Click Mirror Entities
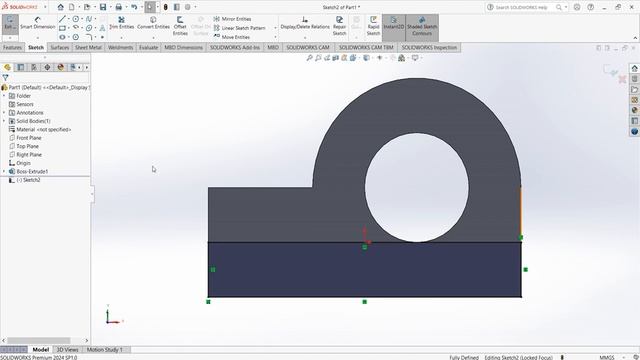This screenshot has height=360, width=640. pyautogui.click(x=232, y=19)
